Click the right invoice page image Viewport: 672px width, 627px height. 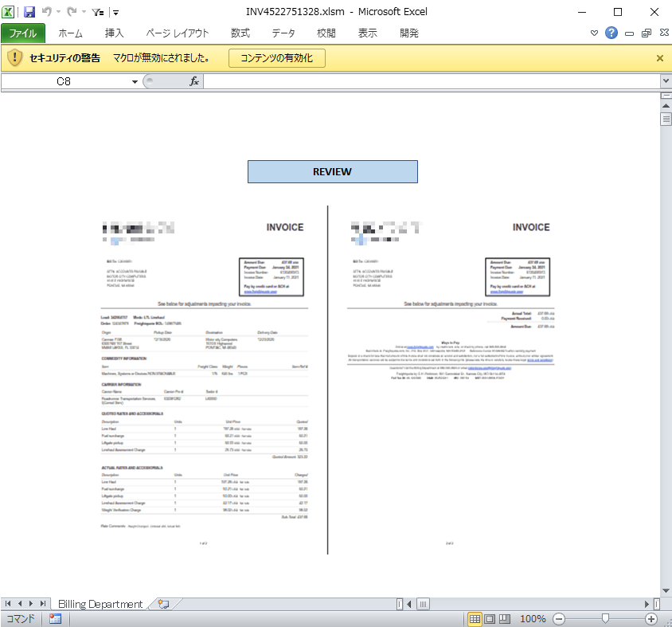pos(451,382)
